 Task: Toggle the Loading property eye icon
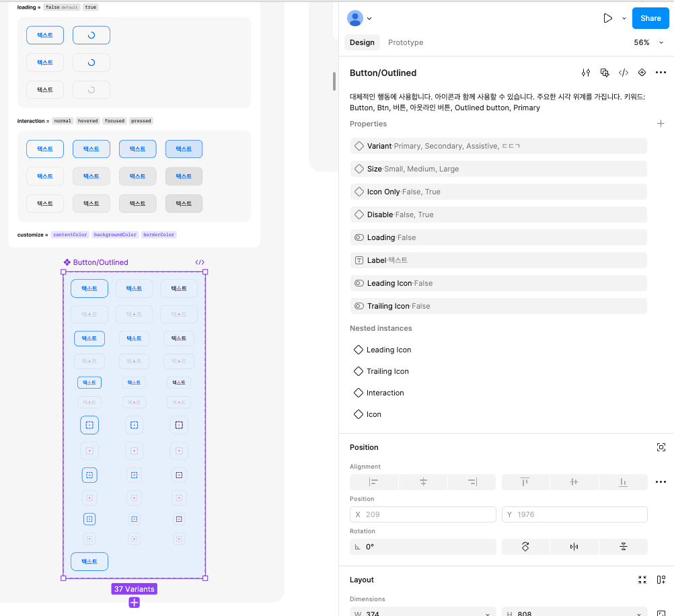point(359,237)
